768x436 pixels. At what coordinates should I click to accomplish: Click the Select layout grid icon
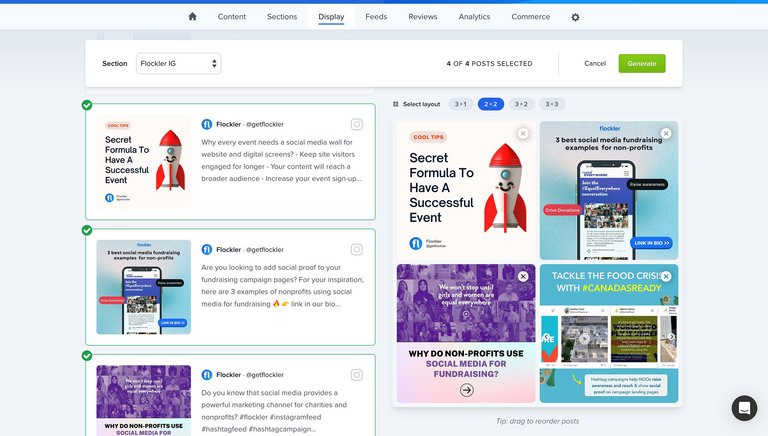coord(396,104)
